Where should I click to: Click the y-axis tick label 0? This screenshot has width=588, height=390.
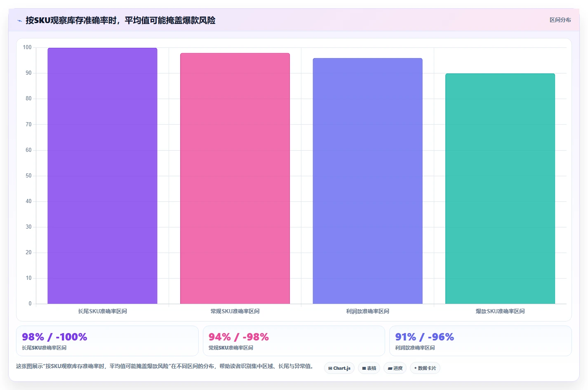coord(30,303)
